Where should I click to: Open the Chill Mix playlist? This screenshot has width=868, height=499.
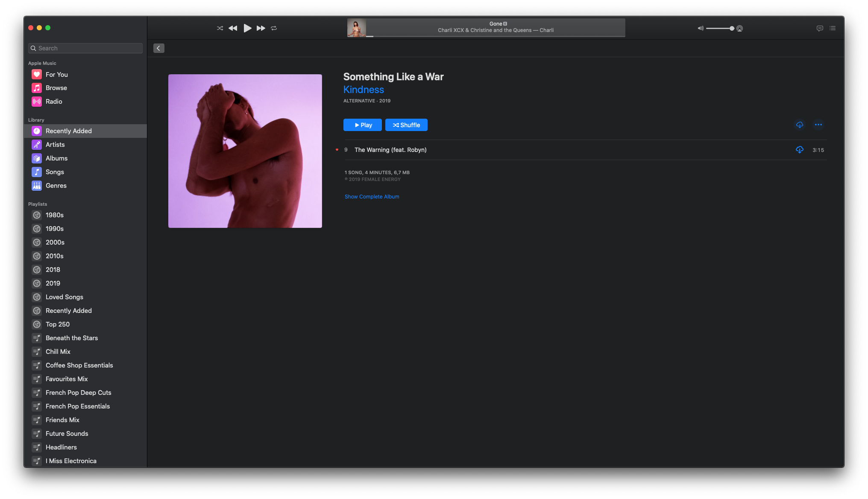coord(58,352)
